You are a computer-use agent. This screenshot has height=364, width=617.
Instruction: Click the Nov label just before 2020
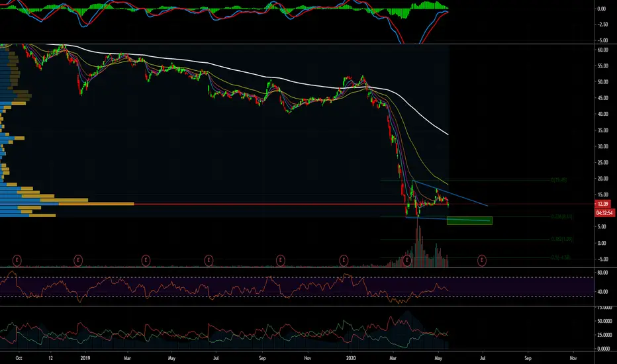click(x=308, y=359)
